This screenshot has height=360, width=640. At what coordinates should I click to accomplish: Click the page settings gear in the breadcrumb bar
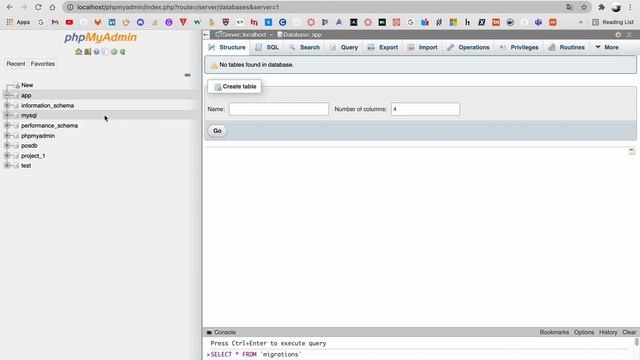[618, 35]
